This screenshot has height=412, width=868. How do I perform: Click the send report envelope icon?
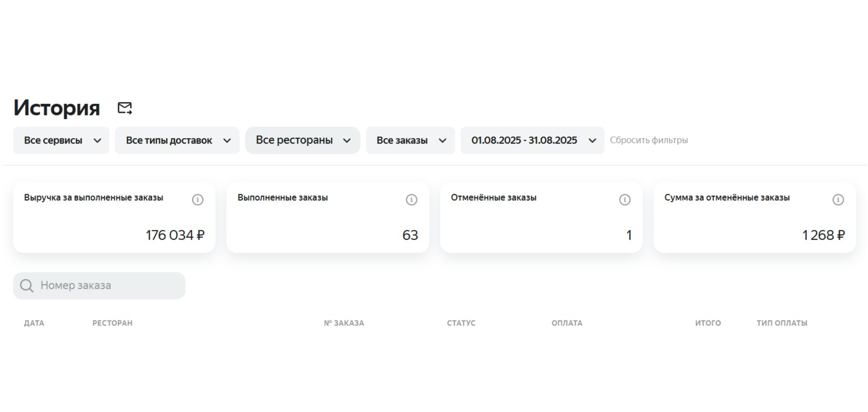[x=125, y=108]
